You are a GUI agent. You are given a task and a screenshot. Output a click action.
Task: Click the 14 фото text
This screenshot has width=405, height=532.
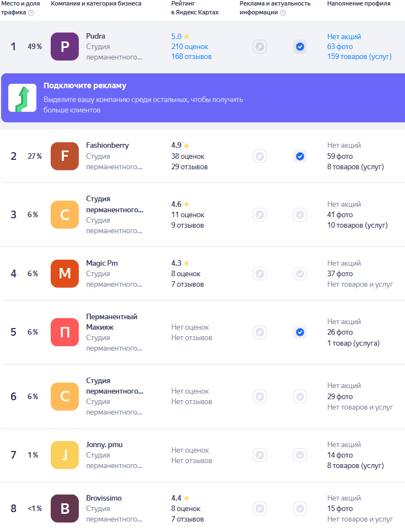340,455
